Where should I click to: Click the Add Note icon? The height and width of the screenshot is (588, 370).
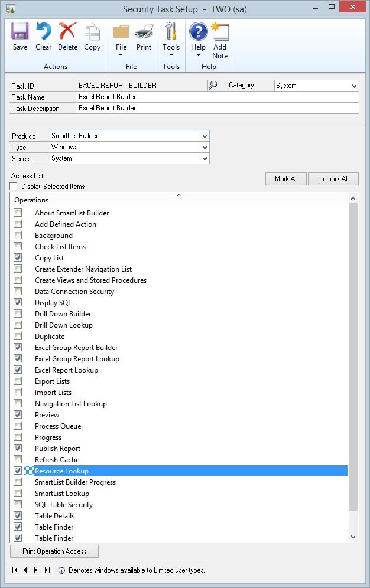tap(220, 31)
